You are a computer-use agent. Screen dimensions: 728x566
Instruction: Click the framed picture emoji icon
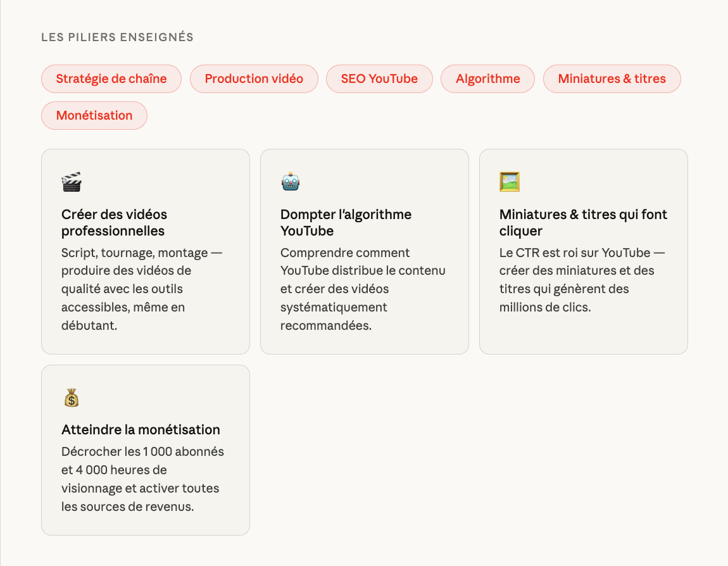[510, 182]
